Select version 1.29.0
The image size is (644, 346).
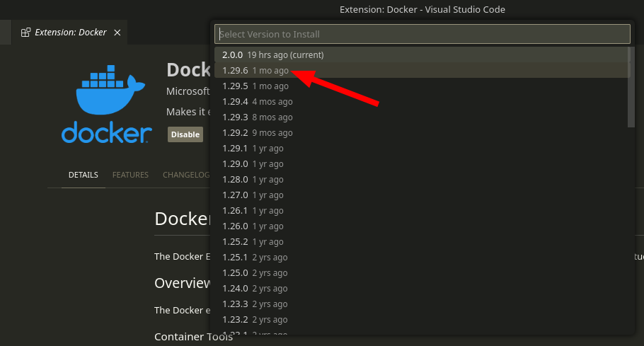point(422,163)
